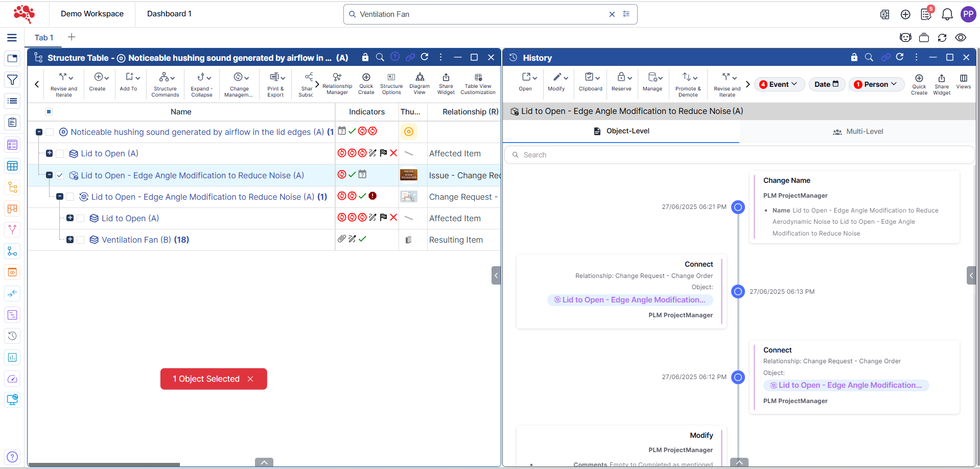Refresh the History panel

click(x=900, y=57)
